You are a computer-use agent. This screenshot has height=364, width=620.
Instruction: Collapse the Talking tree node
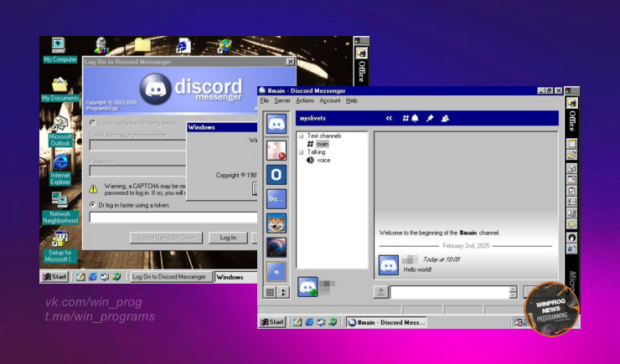click(301, 152)
